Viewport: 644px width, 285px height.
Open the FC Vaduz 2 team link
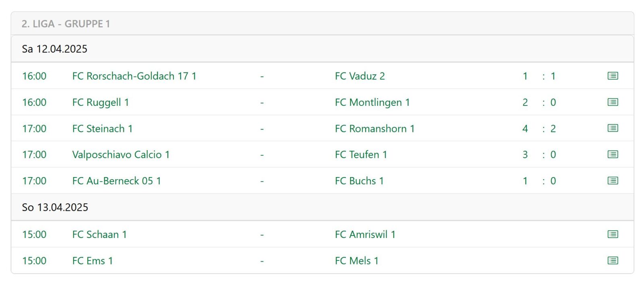point(359,76)
